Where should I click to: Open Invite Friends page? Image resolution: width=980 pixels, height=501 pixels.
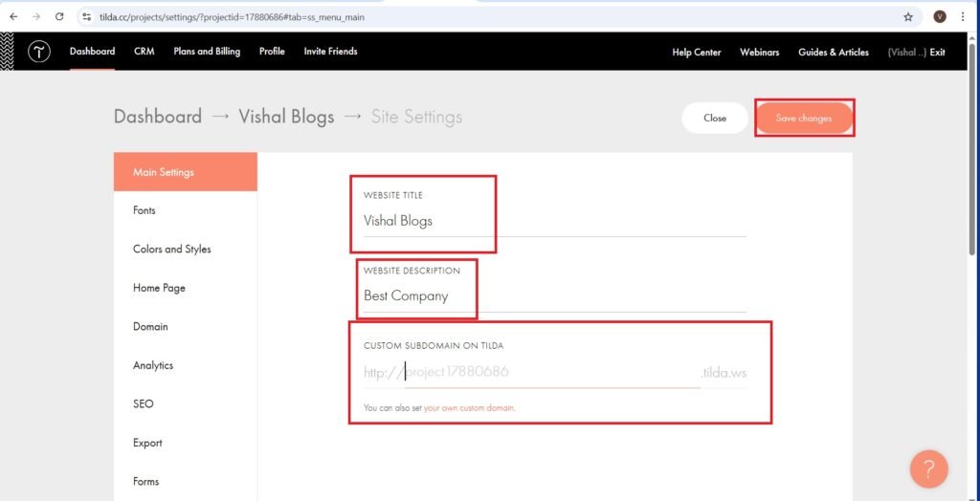[x=330, y=52]
